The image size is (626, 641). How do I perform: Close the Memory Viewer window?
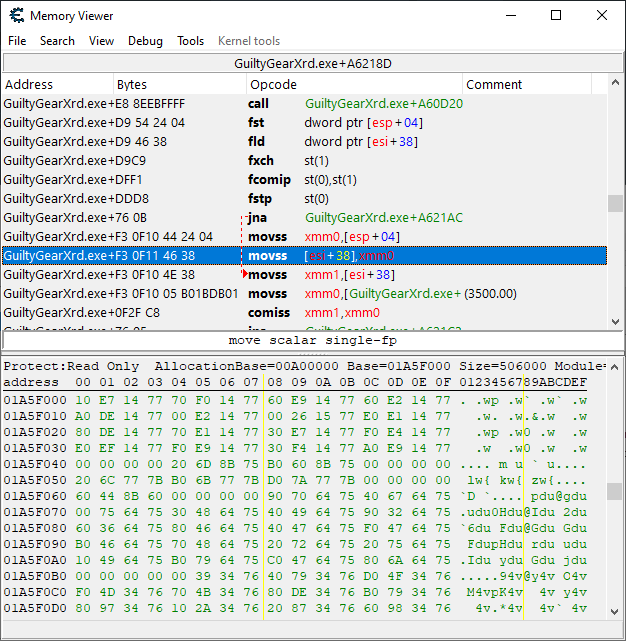tap(602, 16)
